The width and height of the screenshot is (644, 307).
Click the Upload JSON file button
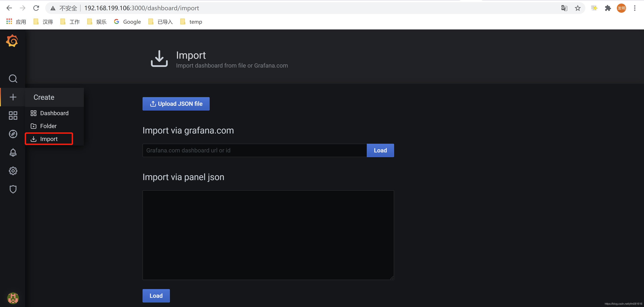tap(176, 104)
